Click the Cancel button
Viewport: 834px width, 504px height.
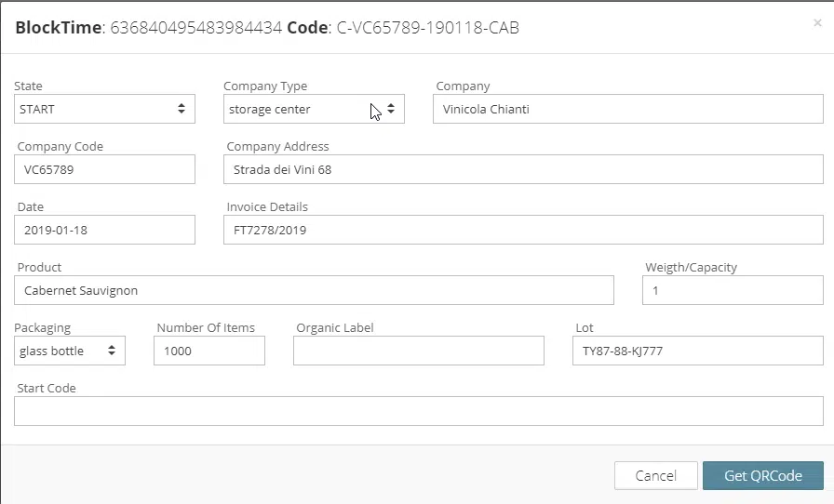coord(656,475)
